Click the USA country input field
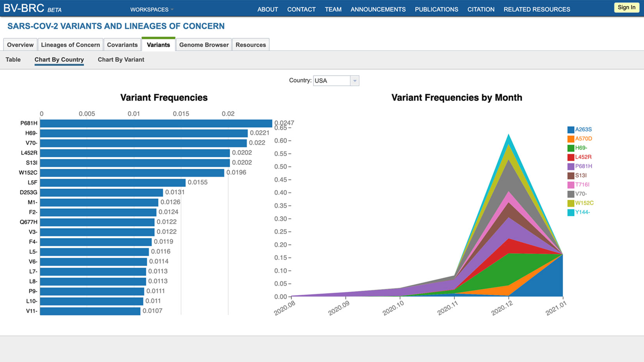This screenshot has height=362, width=644. [x=332, y=81]
